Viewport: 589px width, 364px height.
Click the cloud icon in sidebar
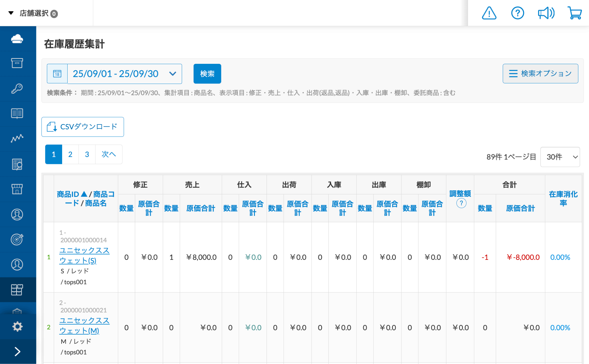(x=17, y=39)
